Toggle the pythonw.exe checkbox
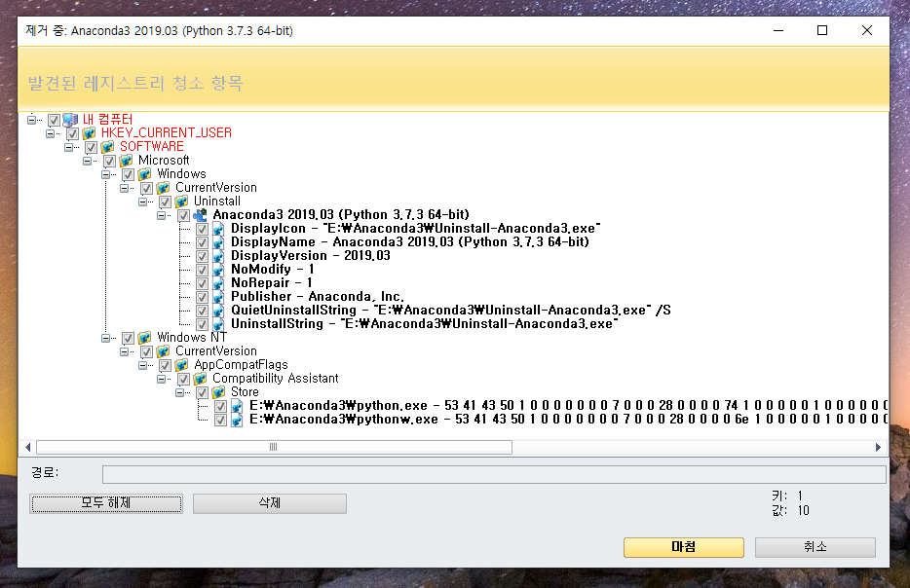This screenshot has width=910, height=588. click(x=220, y=420)
